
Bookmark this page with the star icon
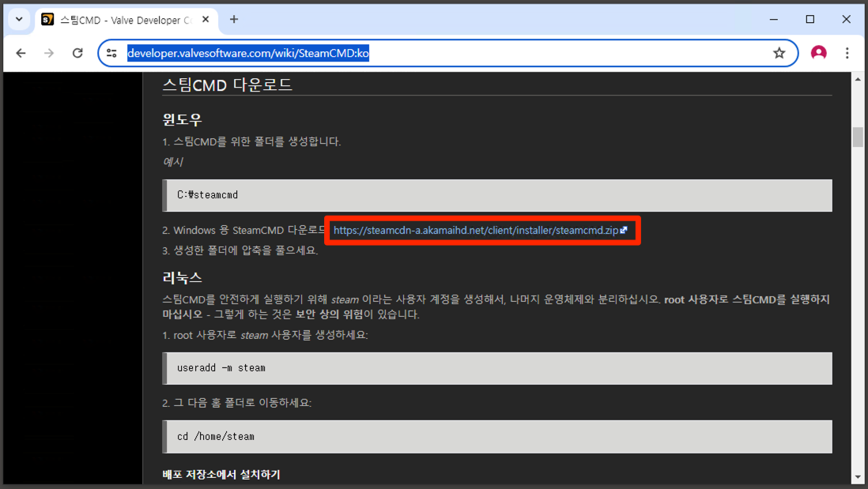[779, 53]
